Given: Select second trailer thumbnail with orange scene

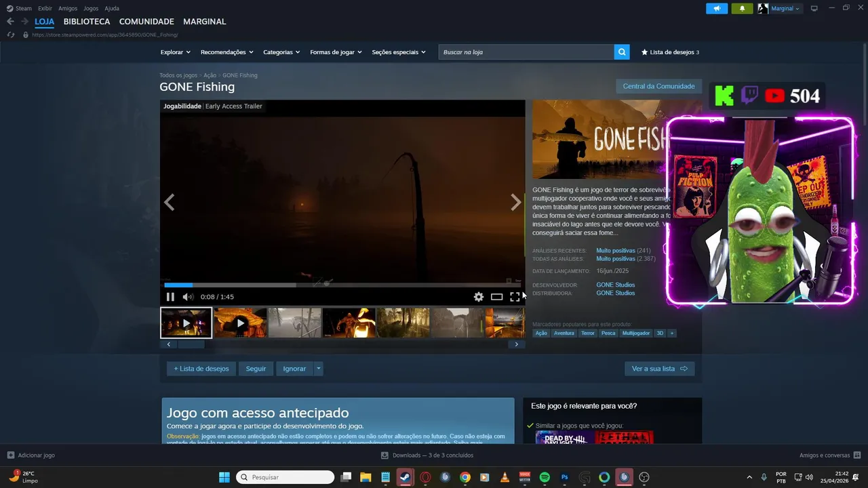Looking at the screenshot, I should [240, 323].
